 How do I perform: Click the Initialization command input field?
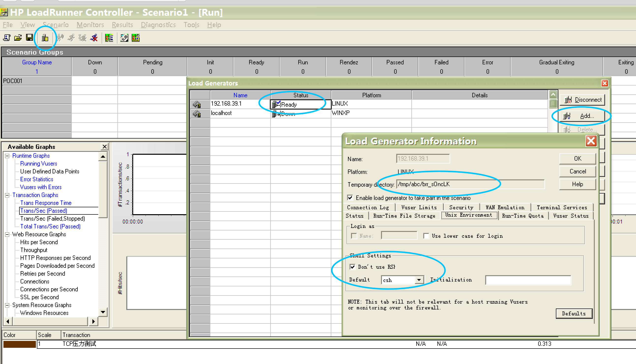tap(528, 280)
